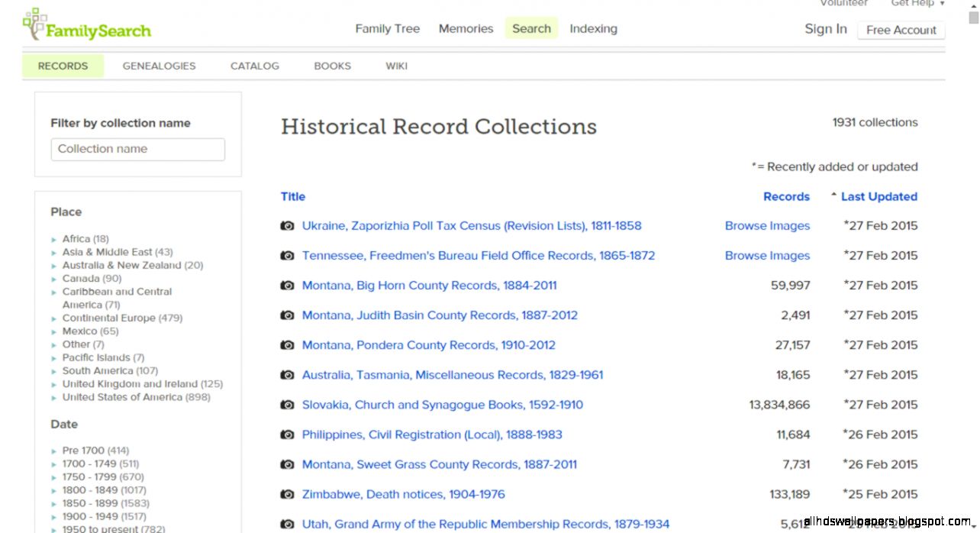980x533 pixels.
Task: Click the camera icon for Montana Big Horn records
Action: [x=287, y=285]
